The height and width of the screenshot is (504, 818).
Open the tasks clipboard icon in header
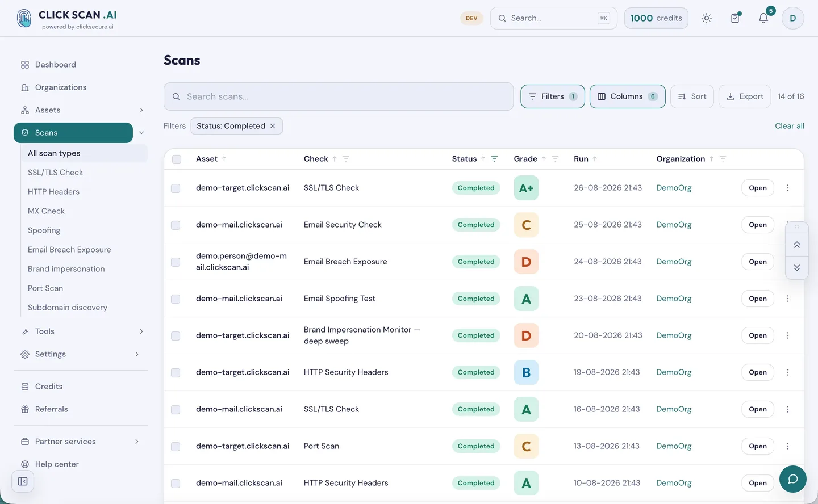(735, 18)
